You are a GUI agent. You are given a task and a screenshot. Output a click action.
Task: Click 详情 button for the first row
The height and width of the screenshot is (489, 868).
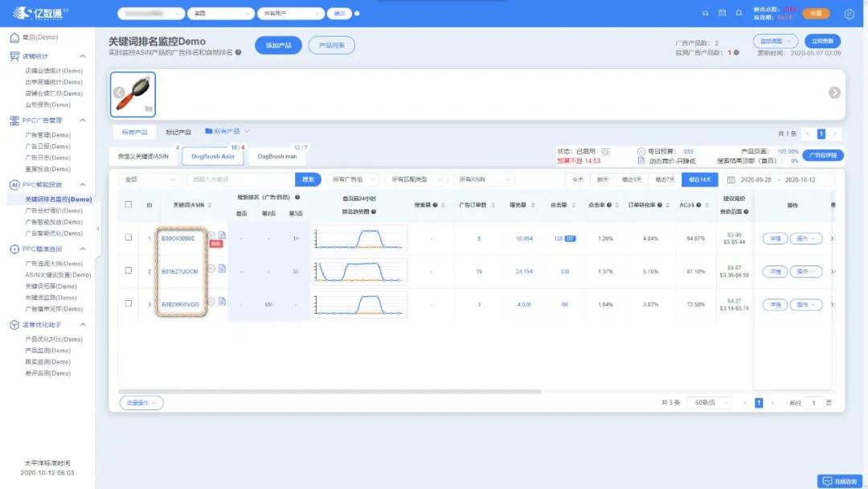[775, 238]
